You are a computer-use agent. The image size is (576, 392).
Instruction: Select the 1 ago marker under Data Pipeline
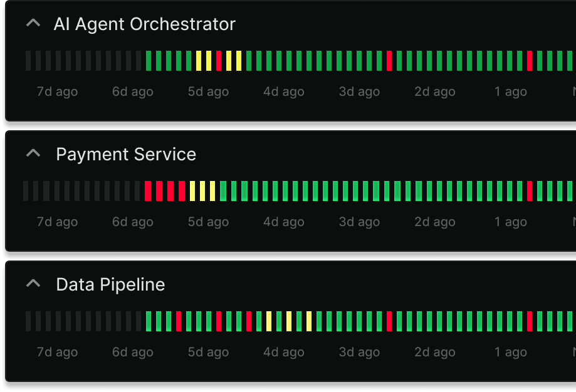point(510,352)
